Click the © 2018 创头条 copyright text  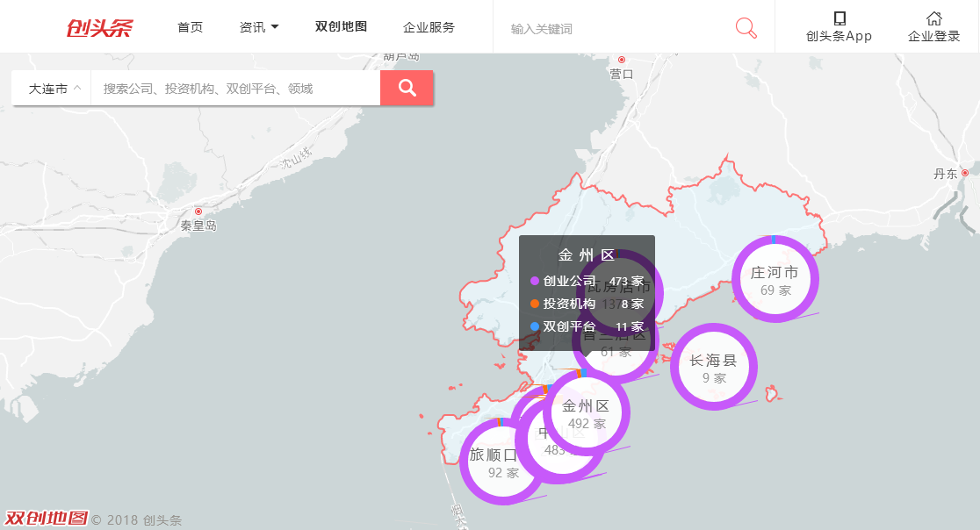click(137, 520)
